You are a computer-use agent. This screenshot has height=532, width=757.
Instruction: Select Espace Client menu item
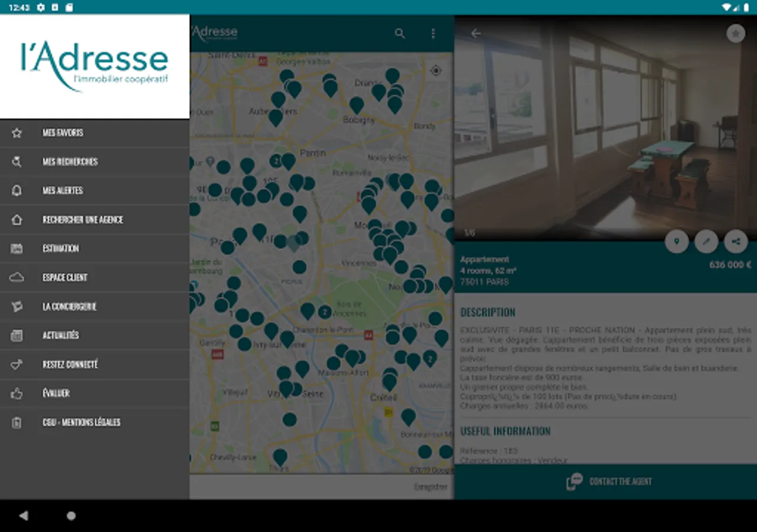click(x=95, y=277)
